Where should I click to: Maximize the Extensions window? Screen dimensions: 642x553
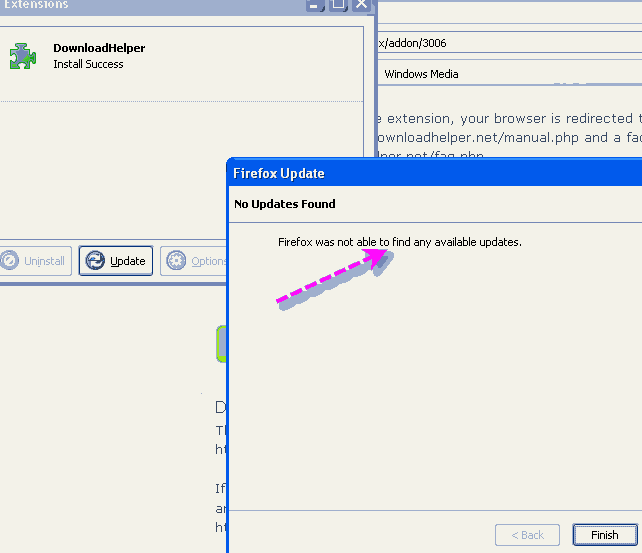338,5
